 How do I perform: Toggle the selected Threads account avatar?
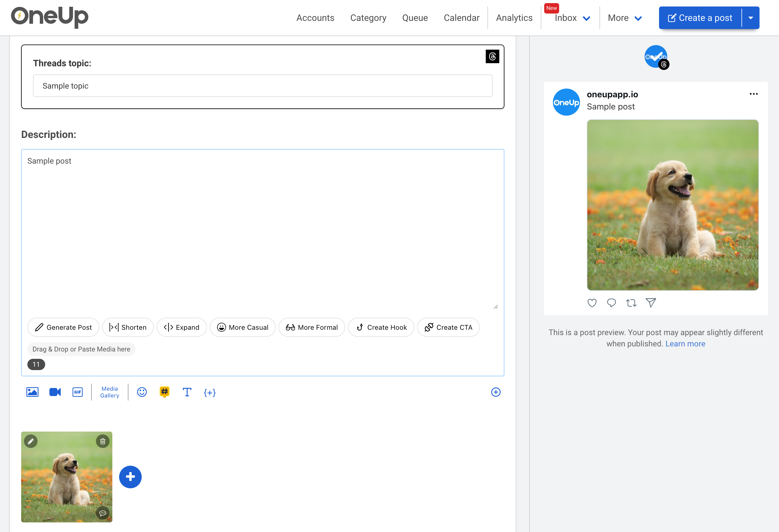[656, 57]
